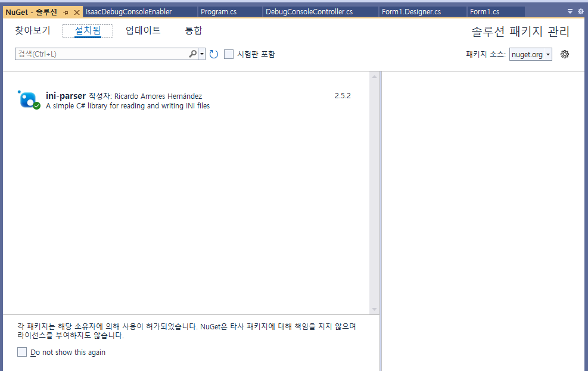Click the ini-parser package icon
This screenshot has width=588, height=371.
[x=29, y=99]
